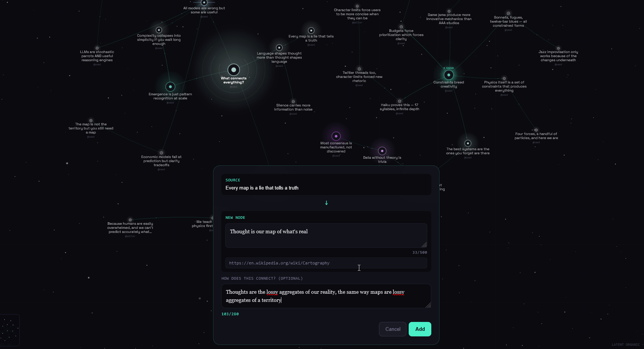Viewport: 644px width, 349px height.
Task: Open the minimap thumbnail in corner
Action: tap(10, 330)
